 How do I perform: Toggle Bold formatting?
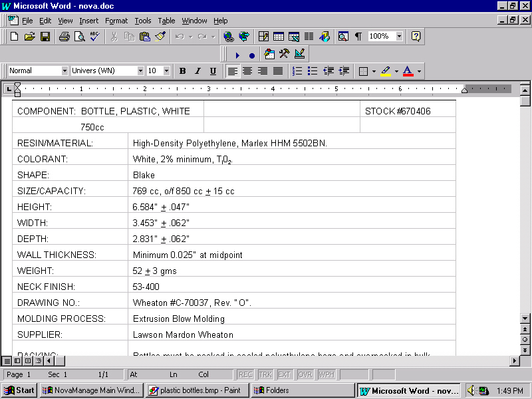pos(183,71)
